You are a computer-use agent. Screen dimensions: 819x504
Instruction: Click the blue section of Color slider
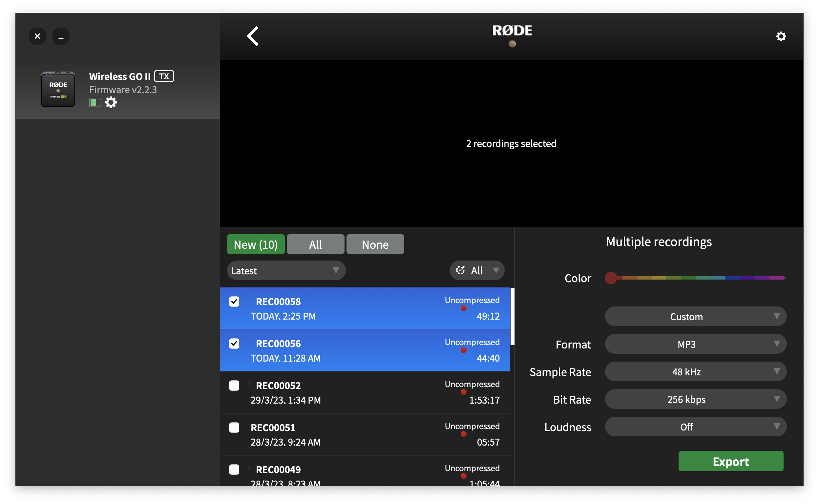(x=733, y=278)
